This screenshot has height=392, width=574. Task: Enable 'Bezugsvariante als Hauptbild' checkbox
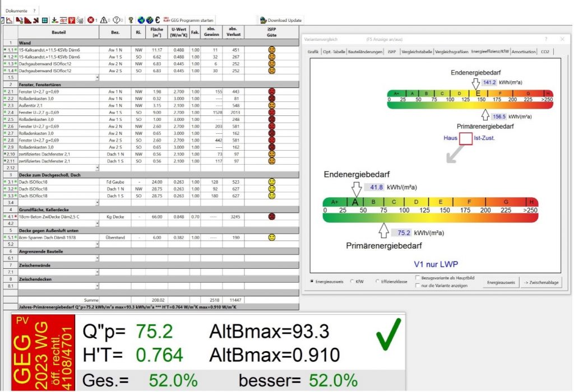[418, 277]
